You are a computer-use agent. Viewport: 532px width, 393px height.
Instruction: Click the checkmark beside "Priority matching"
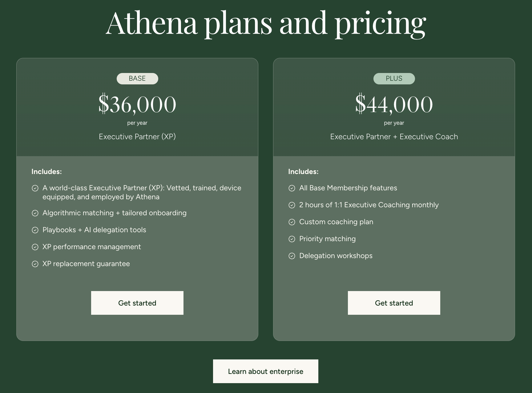point(292,239)
